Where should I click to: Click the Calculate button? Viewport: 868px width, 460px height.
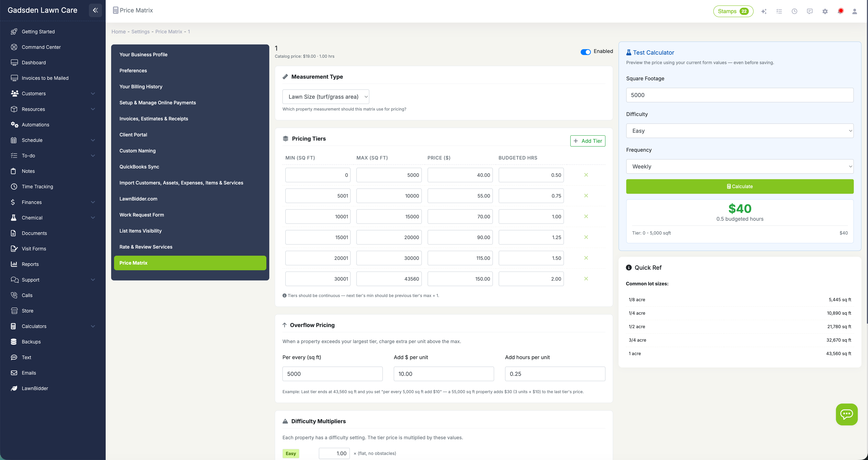point(739,186)
